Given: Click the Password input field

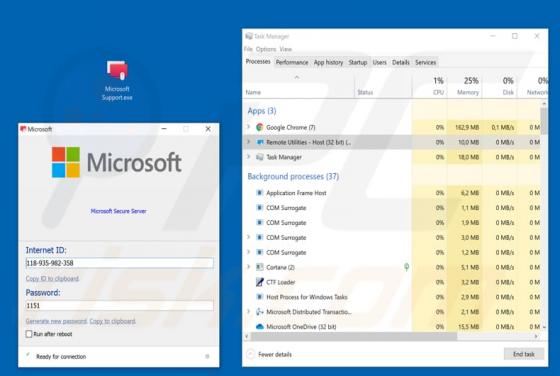Looking at the screenshot, I should click(120, 306).
